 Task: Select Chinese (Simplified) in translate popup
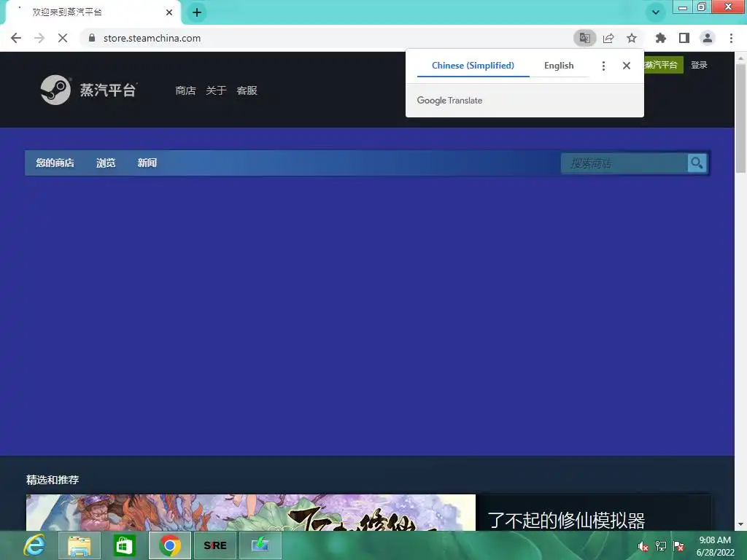tap(473, 66)
